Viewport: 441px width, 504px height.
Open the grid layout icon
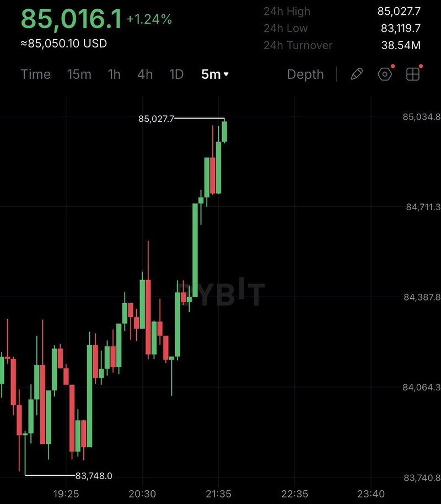413,74
